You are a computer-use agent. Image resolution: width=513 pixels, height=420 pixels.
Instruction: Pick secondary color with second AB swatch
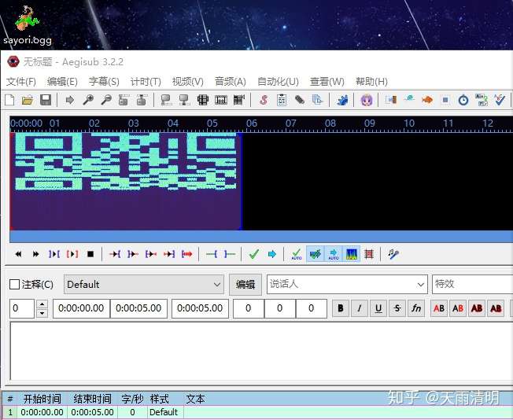click(x=458, y=308)
